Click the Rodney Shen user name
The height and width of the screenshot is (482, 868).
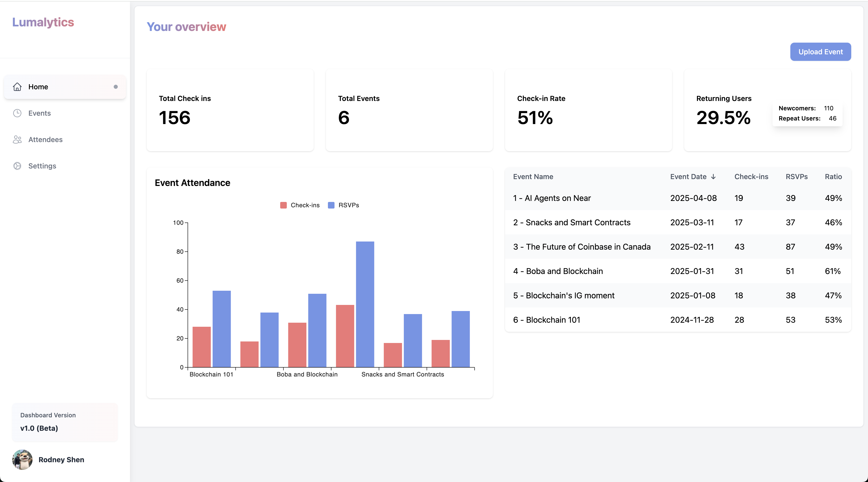[61, 460]
